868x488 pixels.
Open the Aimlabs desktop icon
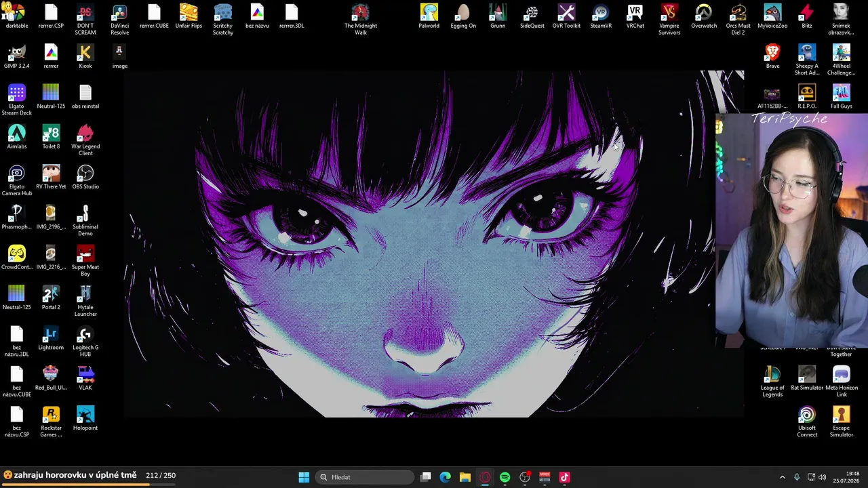tap(16, 137)
